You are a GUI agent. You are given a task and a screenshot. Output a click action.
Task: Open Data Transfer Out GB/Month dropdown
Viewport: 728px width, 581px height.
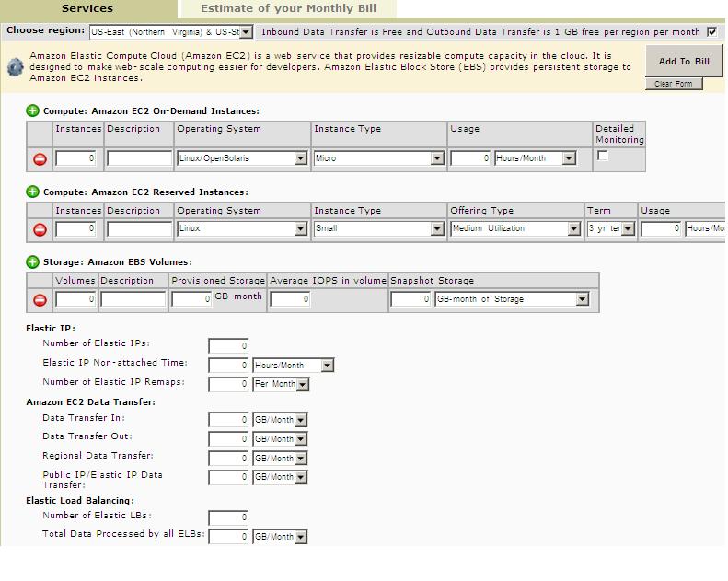(x=280, y=439)
